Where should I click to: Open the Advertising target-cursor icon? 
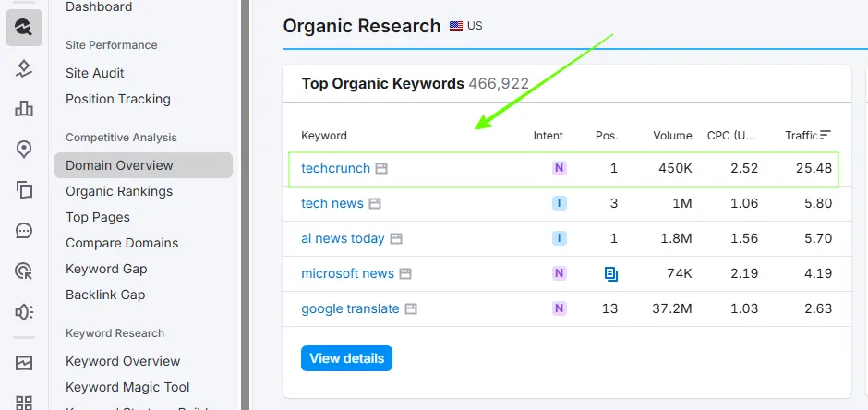click(24, 271)
